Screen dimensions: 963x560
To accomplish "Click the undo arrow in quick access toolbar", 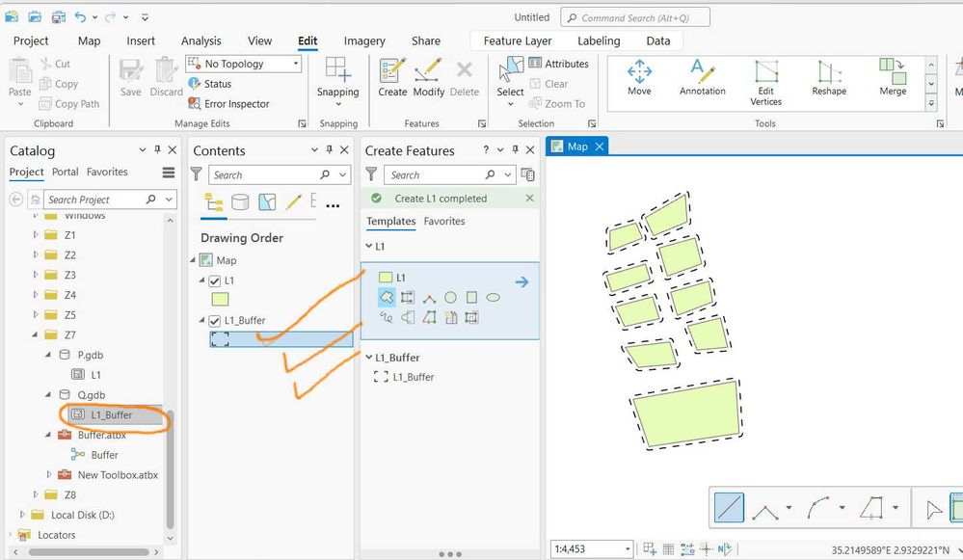I will [80, 17].
